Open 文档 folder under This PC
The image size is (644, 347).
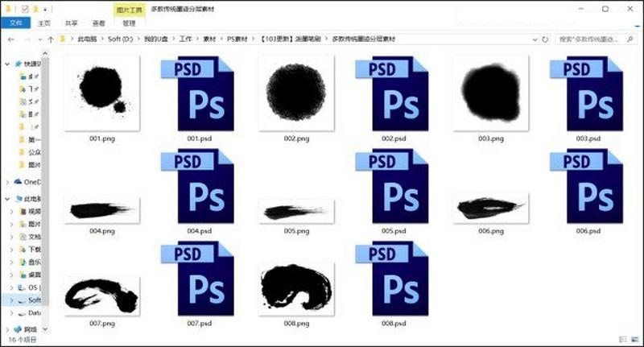pos(30,237)
